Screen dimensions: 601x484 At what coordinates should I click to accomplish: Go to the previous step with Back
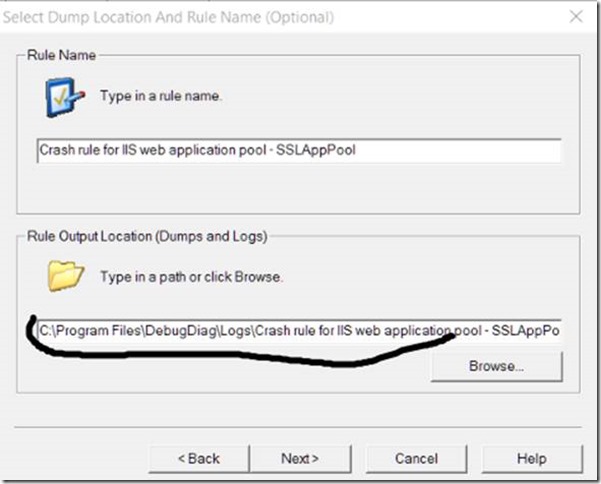pos(198,458)
